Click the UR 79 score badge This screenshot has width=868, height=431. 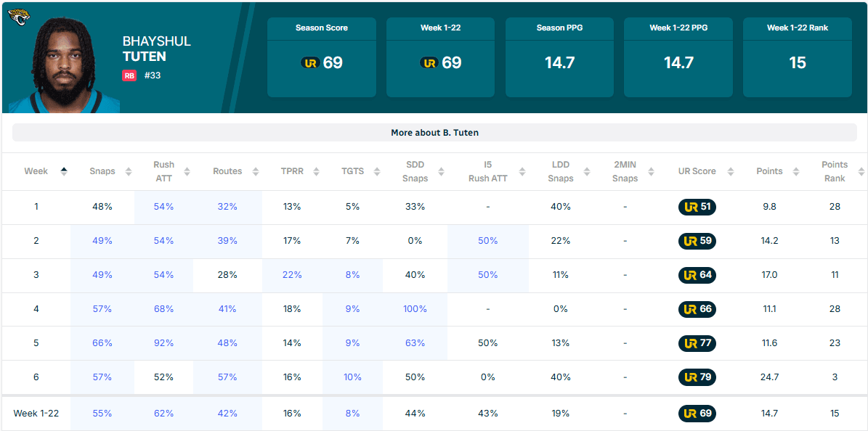(697, 377)
